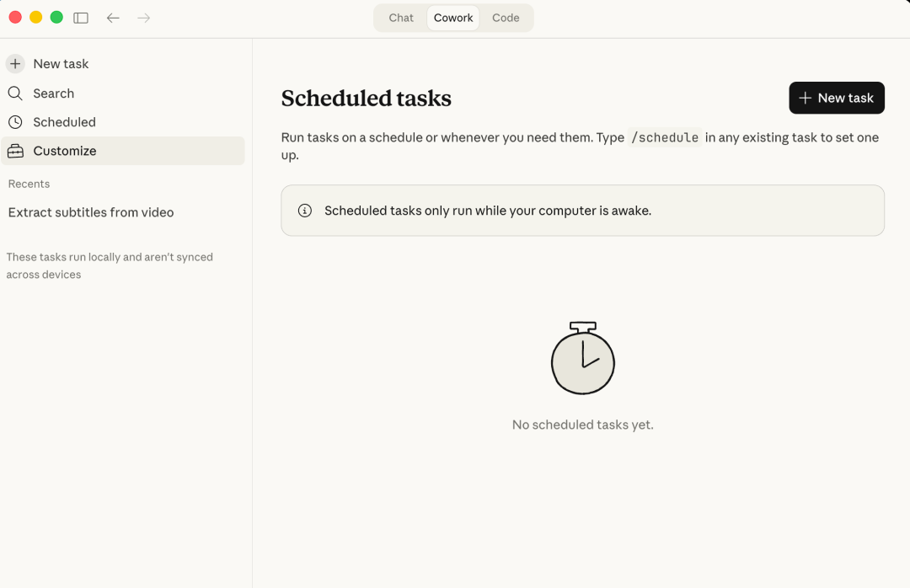Viewport: 910px width, 588px height.
Task: Click the Recents section header
Action: click(29, 184)
